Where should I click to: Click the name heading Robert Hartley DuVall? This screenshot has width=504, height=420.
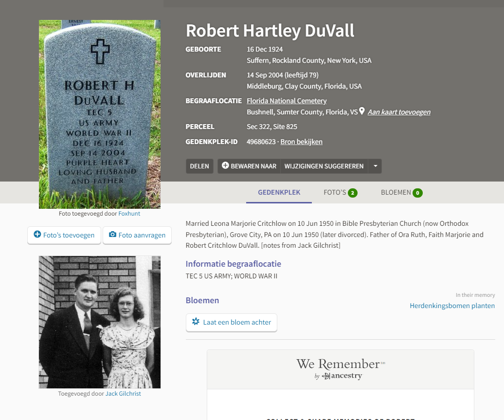click(270, 31)
